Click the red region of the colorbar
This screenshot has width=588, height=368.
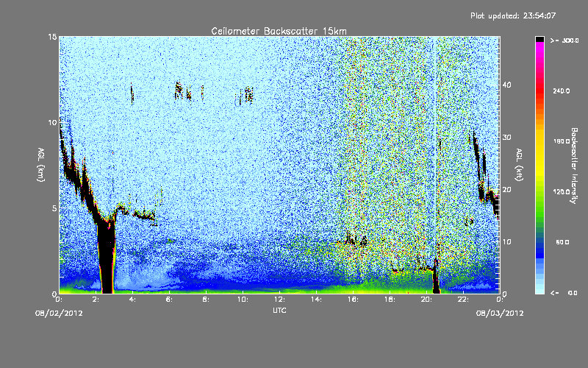(539, 91)
